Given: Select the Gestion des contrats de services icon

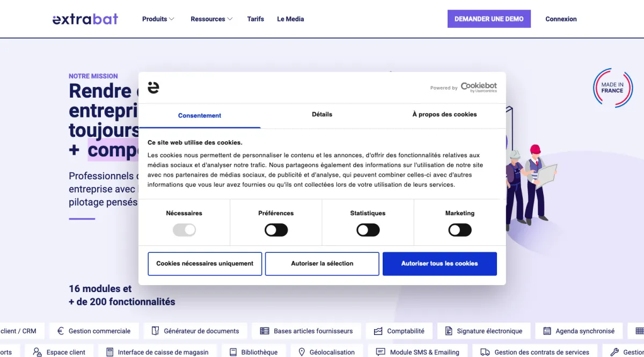Looking at the screenshot, I should point(486,352).
